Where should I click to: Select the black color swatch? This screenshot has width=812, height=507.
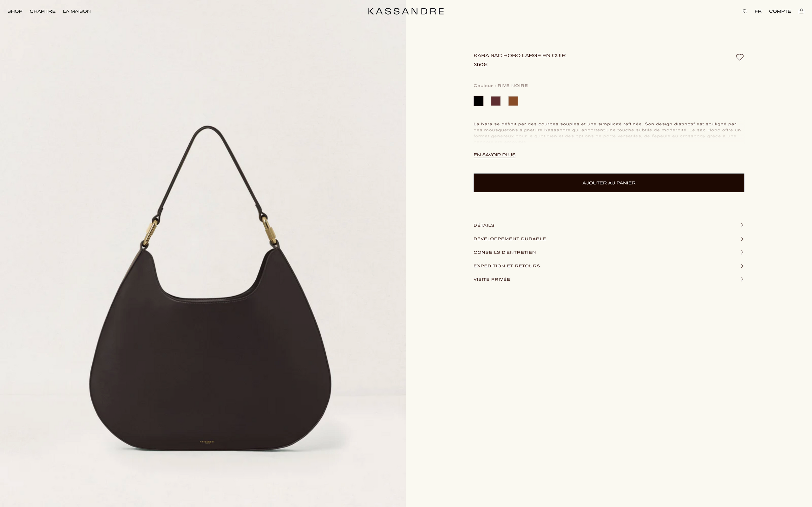click(478, 101)
